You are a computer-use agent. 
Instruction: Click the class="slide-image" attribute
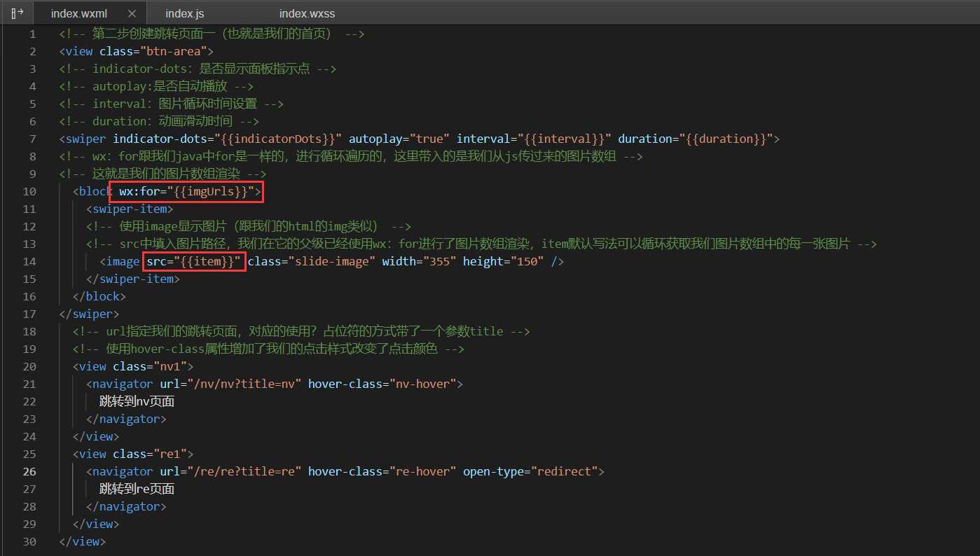click(311, 261)
